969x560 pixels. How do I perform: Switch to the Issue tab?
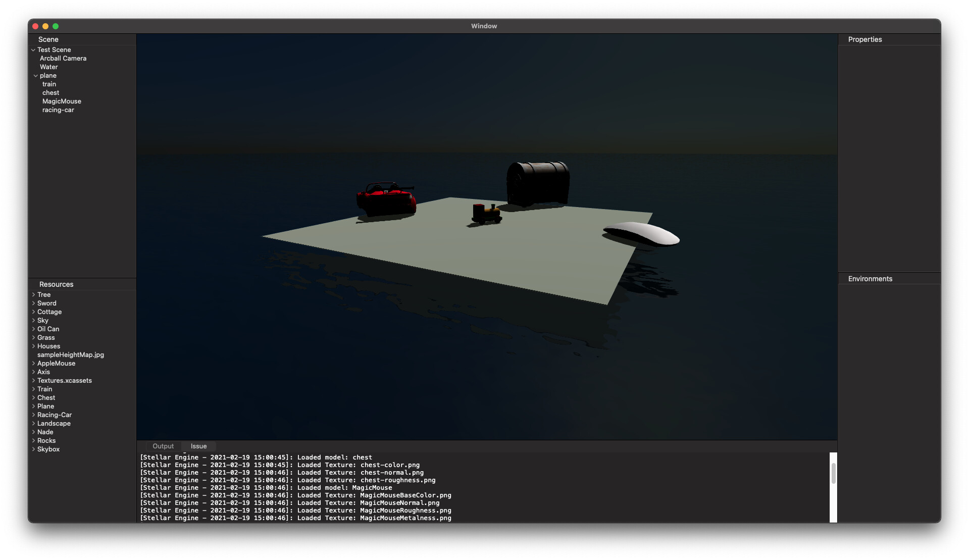(198, 446)
